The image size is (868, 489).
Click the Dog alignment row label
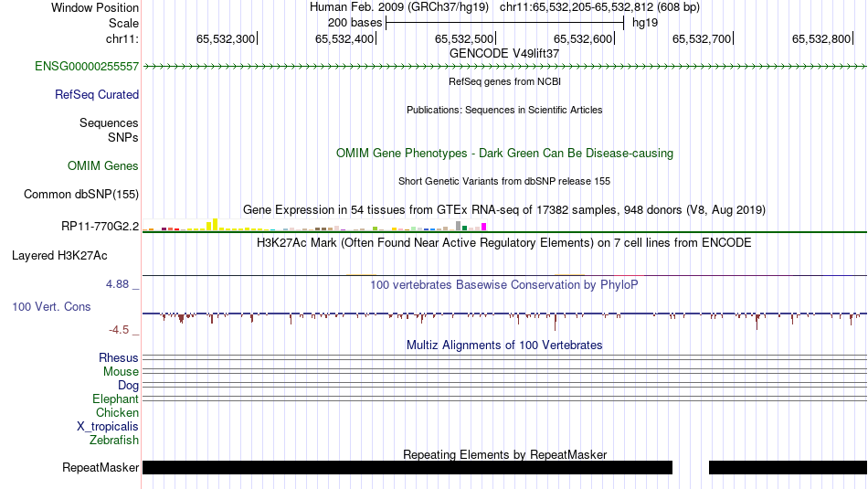(128, 386)
